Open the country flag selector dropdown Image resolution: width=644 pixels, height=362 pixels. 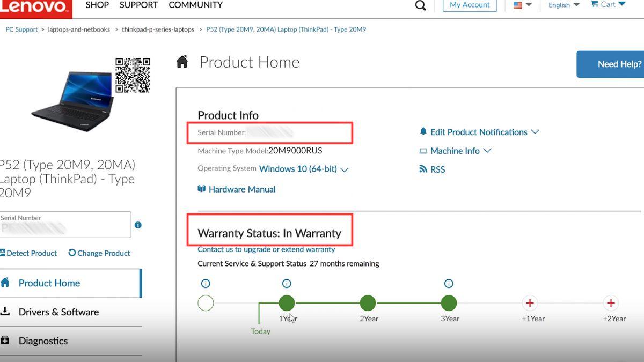point(522,5)
